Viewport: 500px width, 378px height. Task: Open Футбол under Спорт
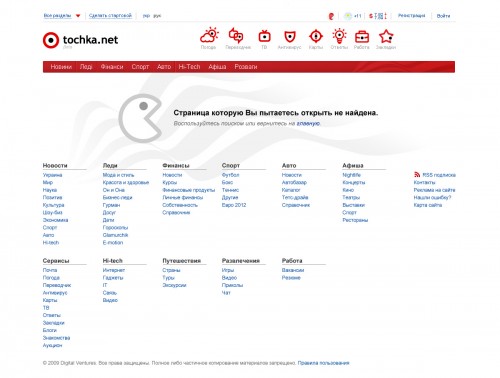click(230, 175)
